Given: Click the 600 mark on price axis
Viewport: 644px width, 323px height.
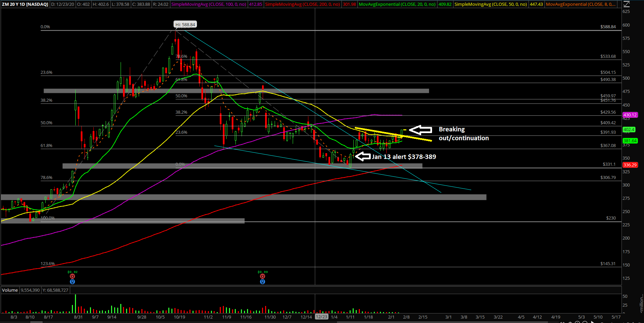Looking at the screenshot, I should pos(626,25).
